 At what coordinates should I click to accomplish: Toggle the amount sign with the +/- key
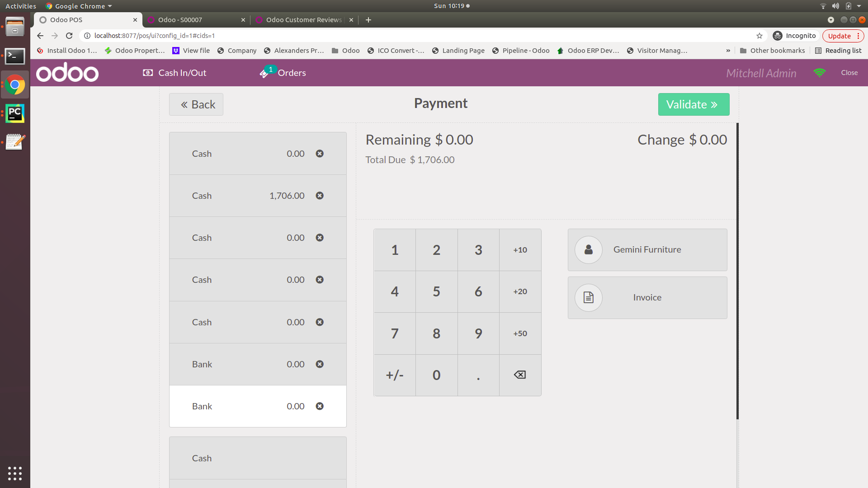pos(394,375)
